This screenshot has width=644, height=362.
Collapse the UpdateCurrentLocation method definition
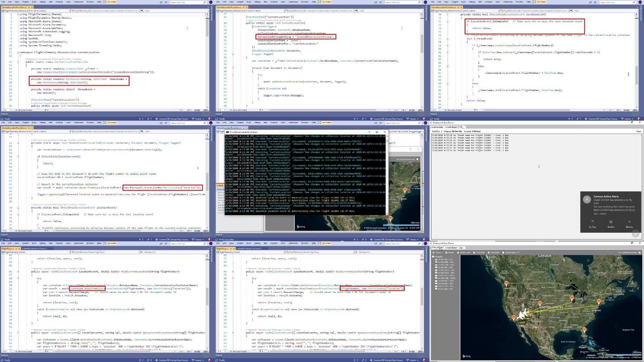(x=18, y=143)
